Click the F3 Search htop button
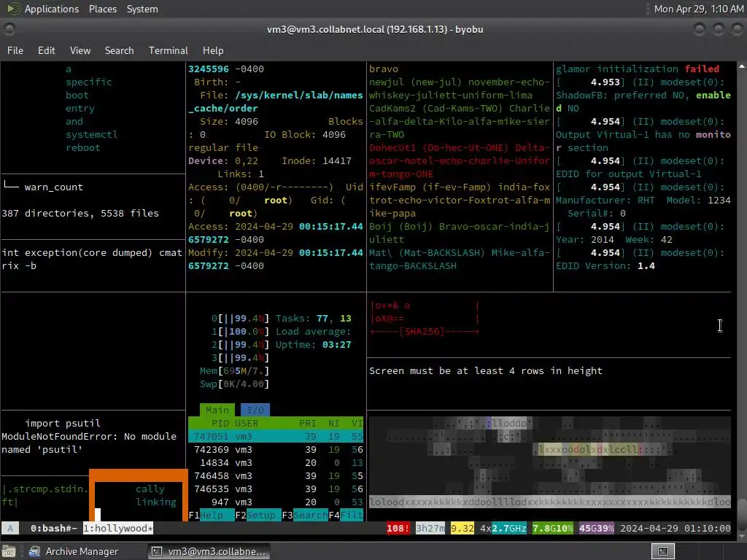 (x=305, y=516)
